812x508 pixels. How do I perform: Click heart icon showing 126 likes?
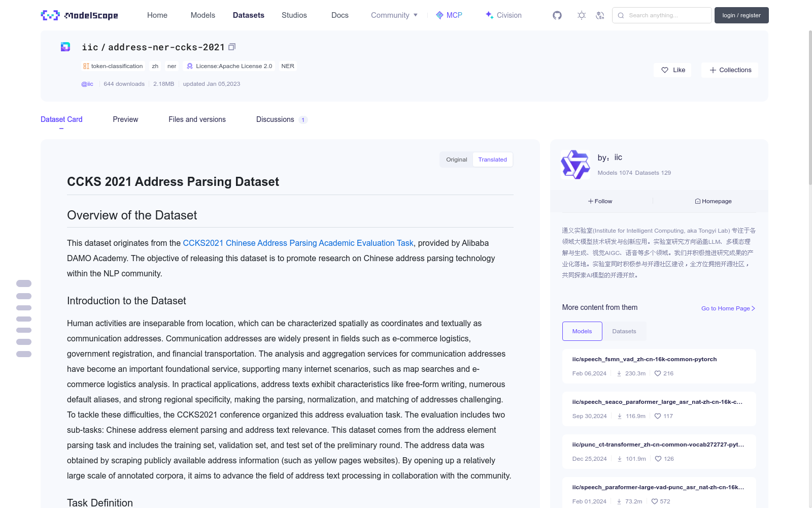(658, 459)
